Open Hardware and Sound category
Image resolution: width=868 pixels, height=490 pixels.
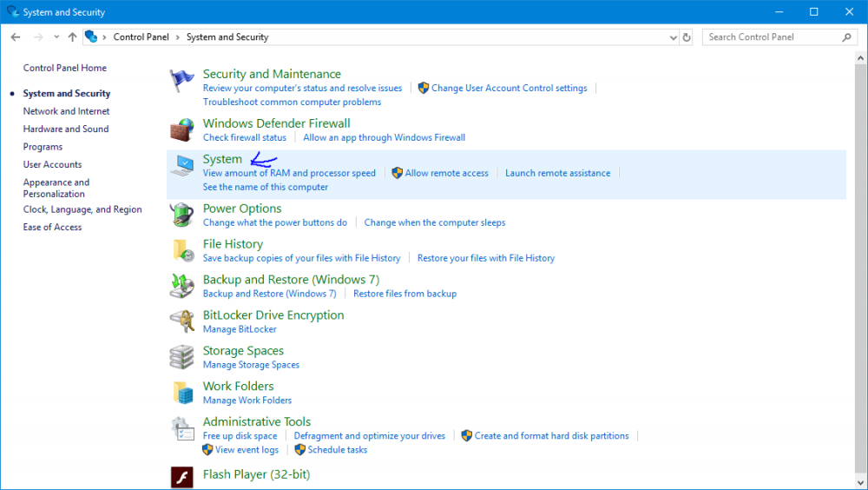pyautogui.click(x=66, y=129)
